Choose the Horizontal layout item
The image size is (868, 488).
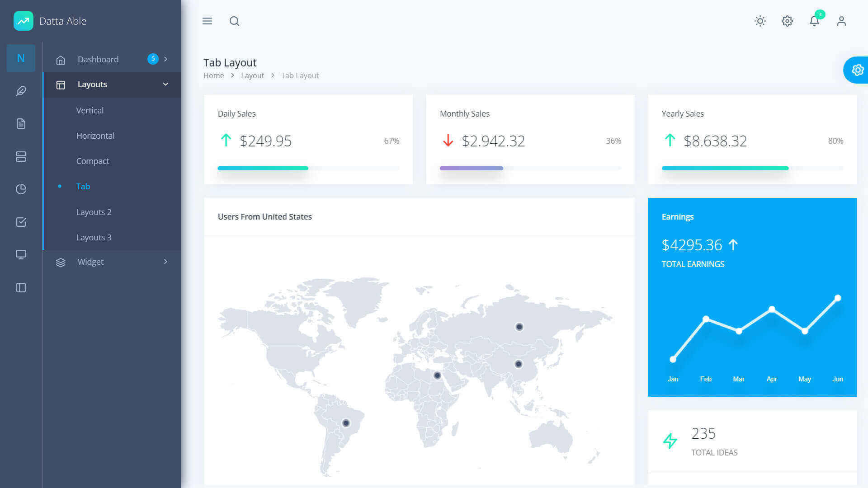pos(95,136)
